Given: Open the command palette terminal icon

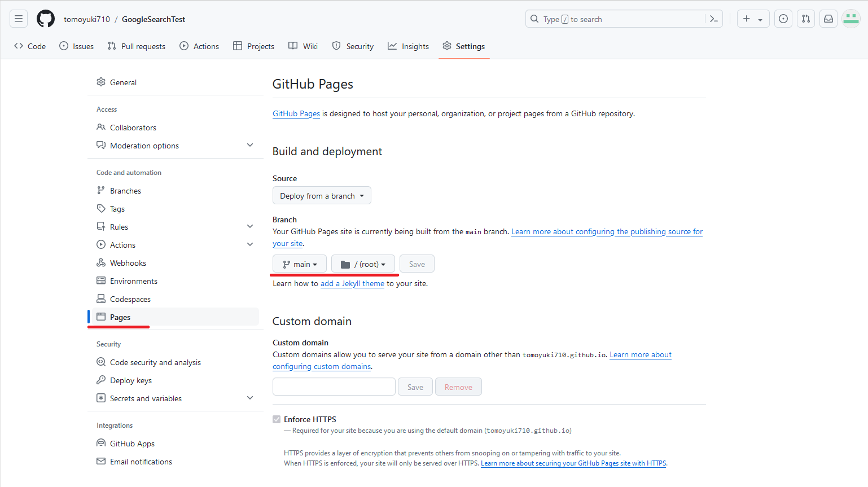Looking at the screenshot, I should [713, 18].
